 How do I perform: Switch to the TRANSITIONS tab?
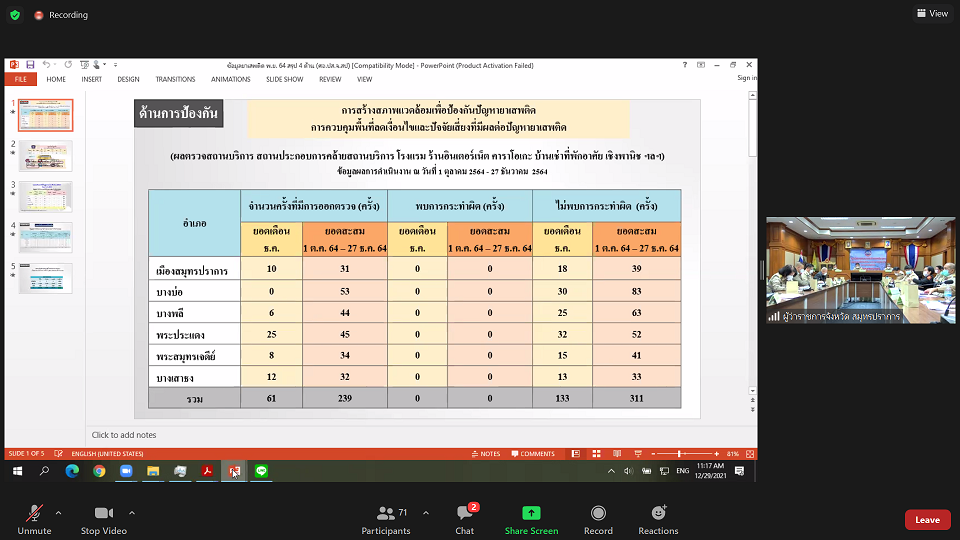(175, 80)
